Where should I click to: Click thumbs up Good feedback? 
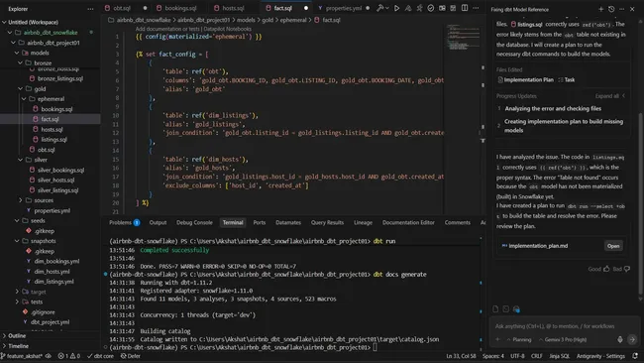[x=606, y=269]
